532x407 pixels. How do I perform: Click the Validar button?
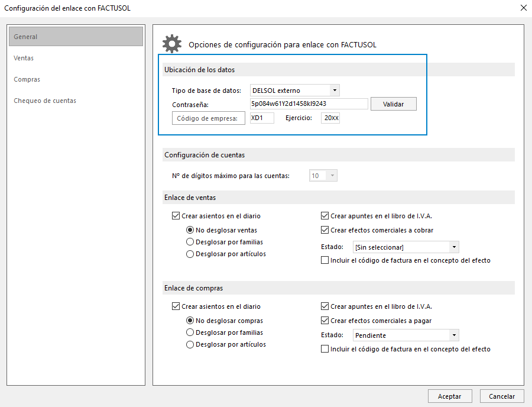click(394, 104)
